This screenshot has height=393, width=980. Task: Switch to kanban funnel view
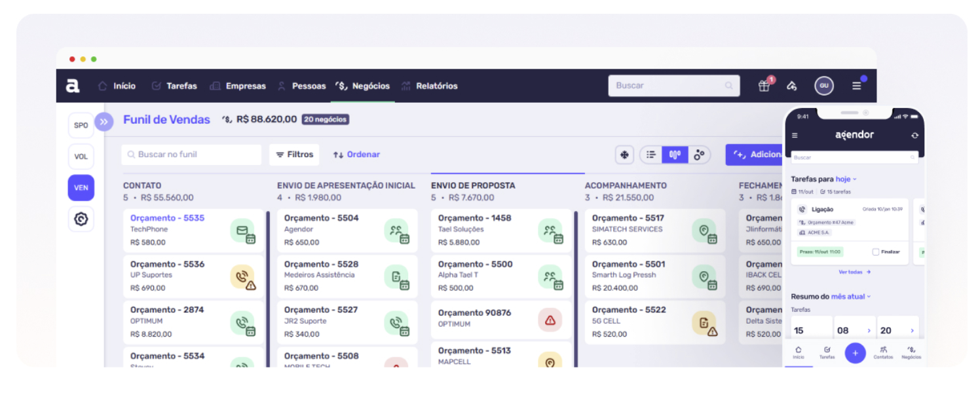[675, 155]
